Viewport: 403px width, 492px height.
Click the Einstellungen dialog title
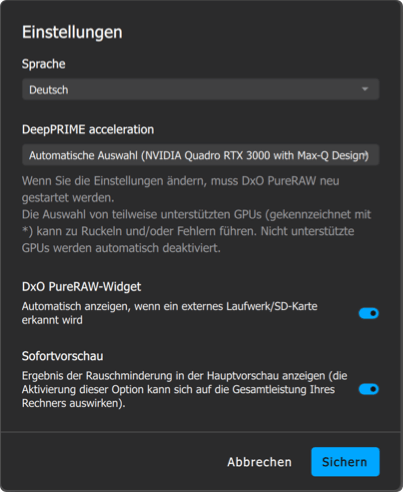click(72, 32)
